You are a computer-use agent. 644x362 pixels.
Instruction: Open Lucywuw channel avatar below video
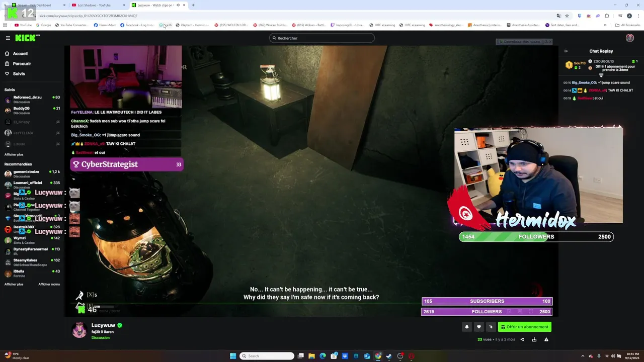(x=79, y=330)
